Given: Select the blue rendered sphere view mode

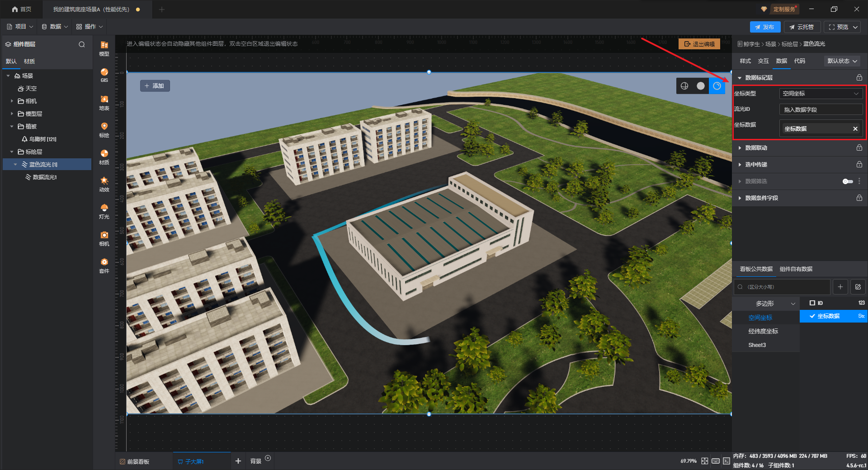Looking at the screenshot, I should [717, 86].
